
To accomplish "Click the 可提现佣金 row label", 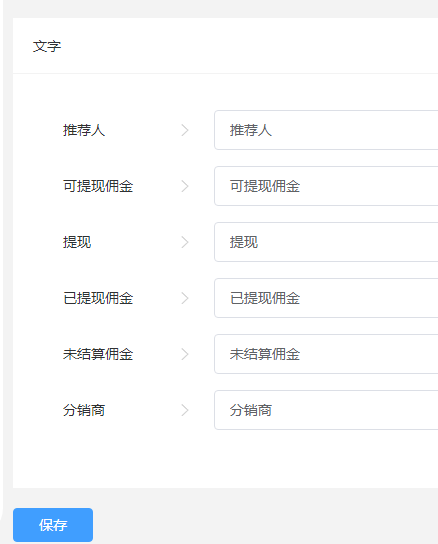I will 98,186.
